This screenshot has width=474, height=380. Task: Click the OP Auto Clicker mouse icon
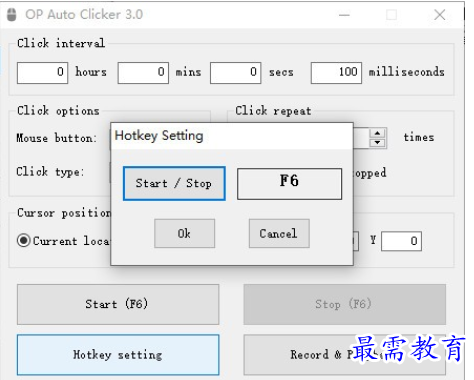click(x=12, y=15)
